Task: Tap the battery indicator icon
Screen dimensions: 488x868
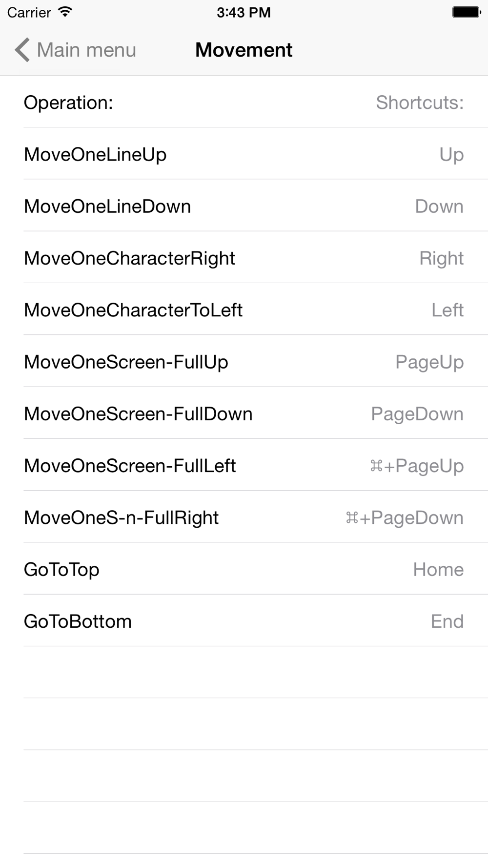Action: coord(467,12)
